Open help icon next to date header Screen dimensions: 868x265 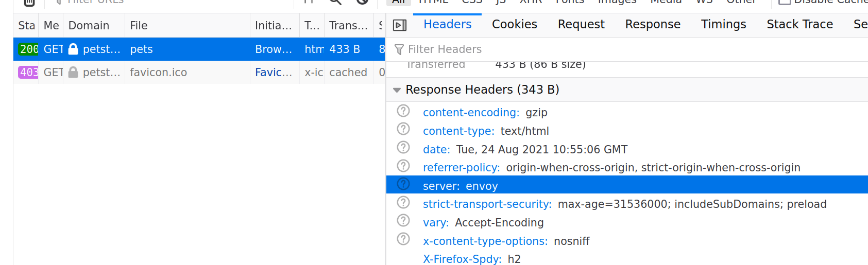click(x=403, y=148)
